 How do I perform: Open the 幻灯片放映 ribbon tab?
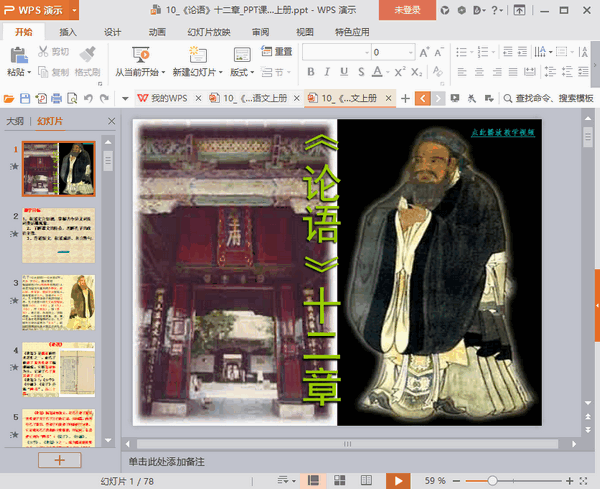pos(209,32)
